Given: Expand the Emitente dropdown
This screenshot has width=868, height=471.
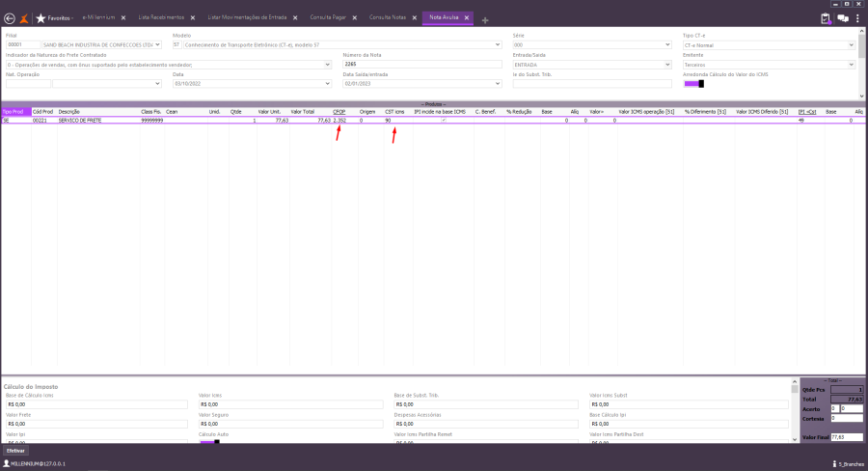Looking at the screenshot, I should pos(851,65).
